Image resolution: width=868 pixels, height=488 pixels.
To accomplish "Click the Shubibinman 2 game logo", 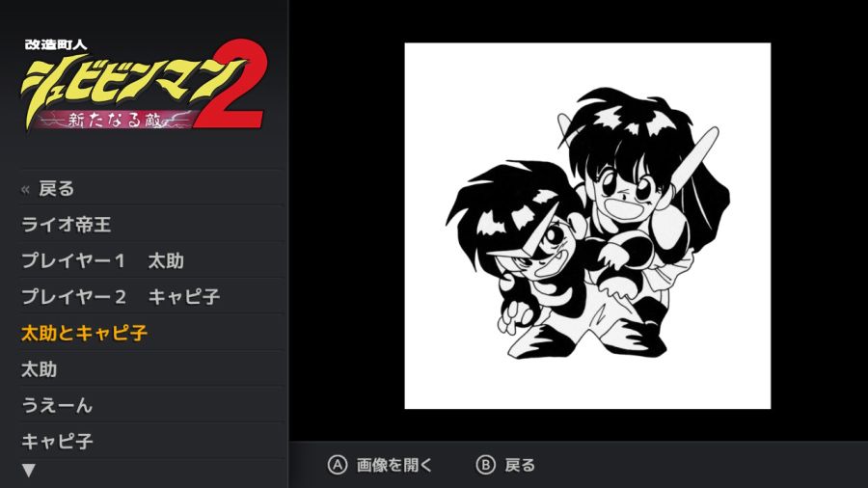I will [144, 85].
